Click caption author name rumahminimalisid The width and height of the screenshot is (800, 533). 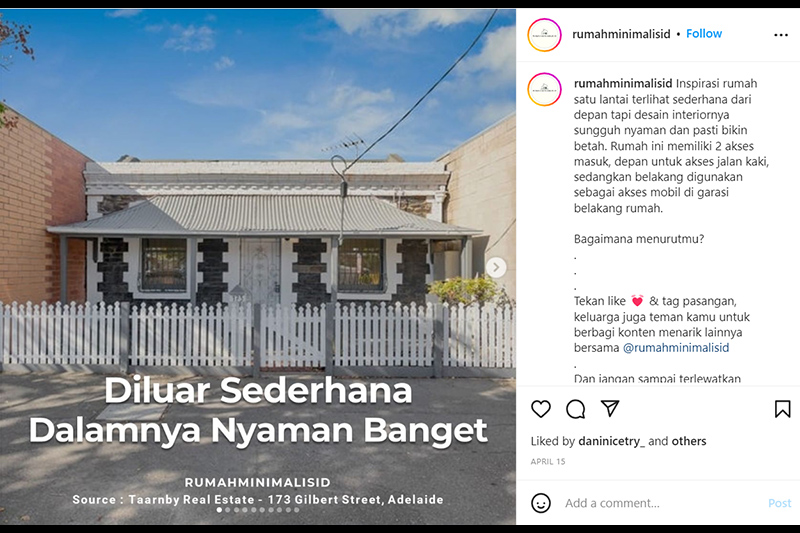pyautogui.click(x=623, y=83)
